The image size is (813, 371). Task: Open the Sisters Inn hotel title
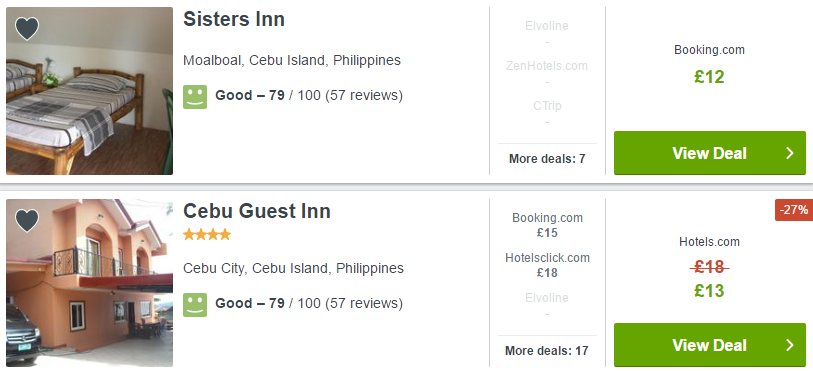234,19
